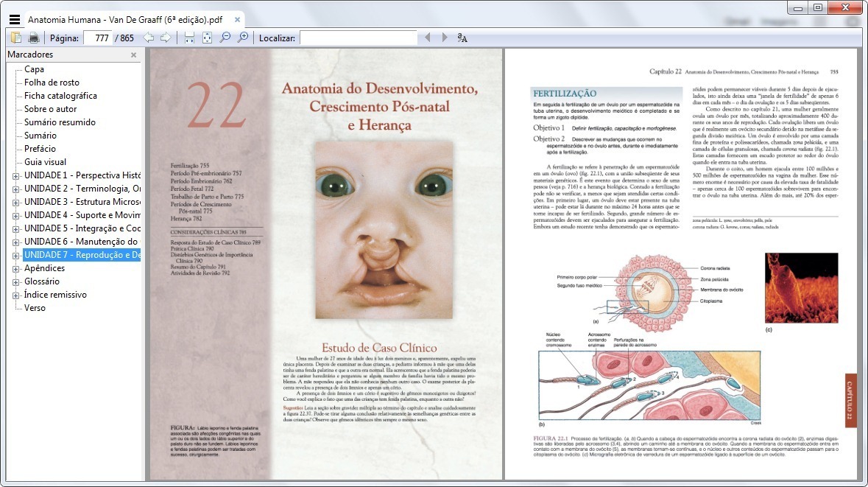Expand the Índice remissivo bookmark node

tap(16, 296)
